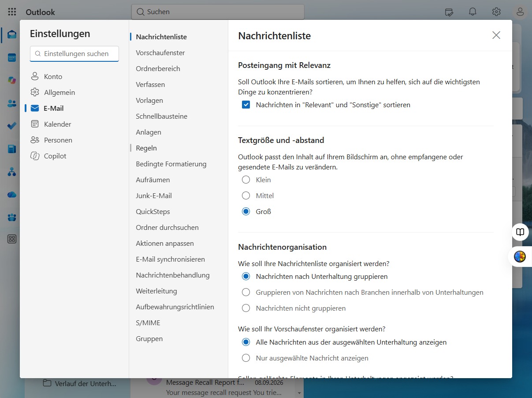532x398 pixels.
Task: Switch to 'Vorschaufenster' settings page
Action: pos(160,53)
